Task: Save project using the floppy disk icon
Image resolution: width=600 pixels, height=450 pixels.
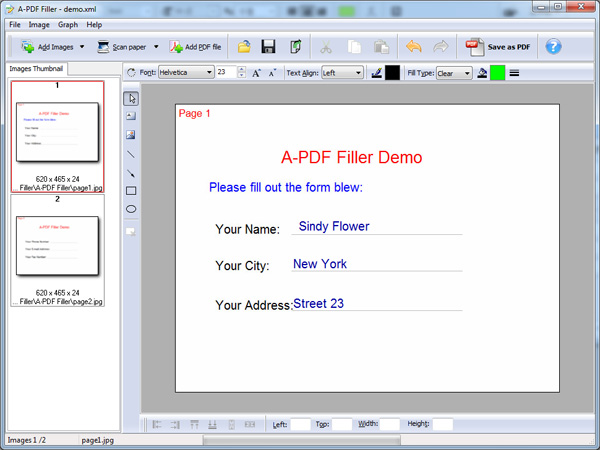Action: [x=268, y=47]
